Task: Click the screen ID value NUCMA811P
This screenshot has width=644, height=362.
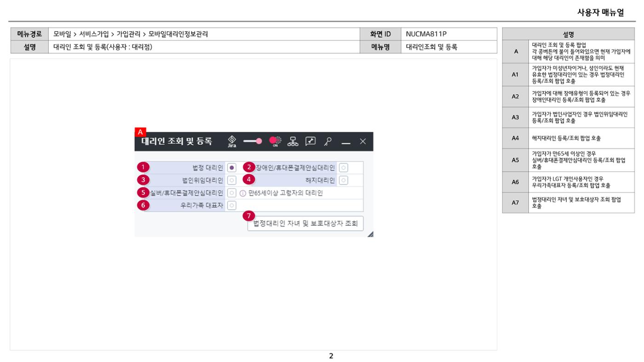Action: click(x=426, y=34)
